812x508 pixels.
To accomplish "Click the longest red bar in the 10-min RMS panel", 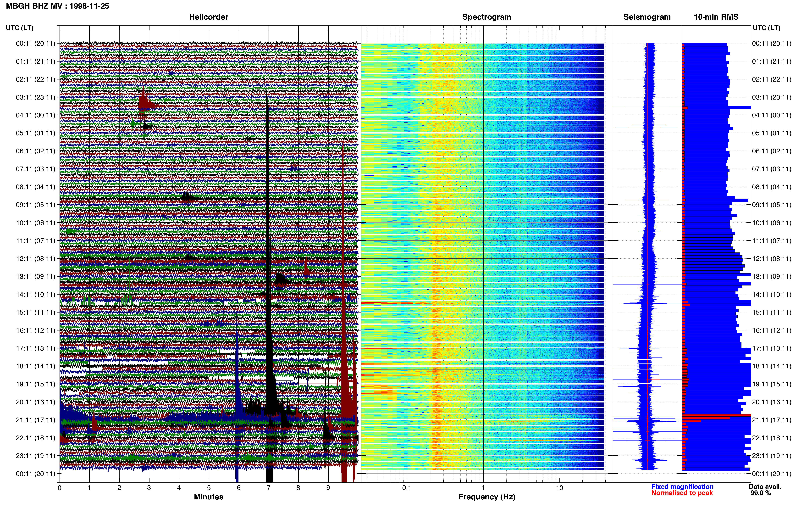I will pos(716,416).
